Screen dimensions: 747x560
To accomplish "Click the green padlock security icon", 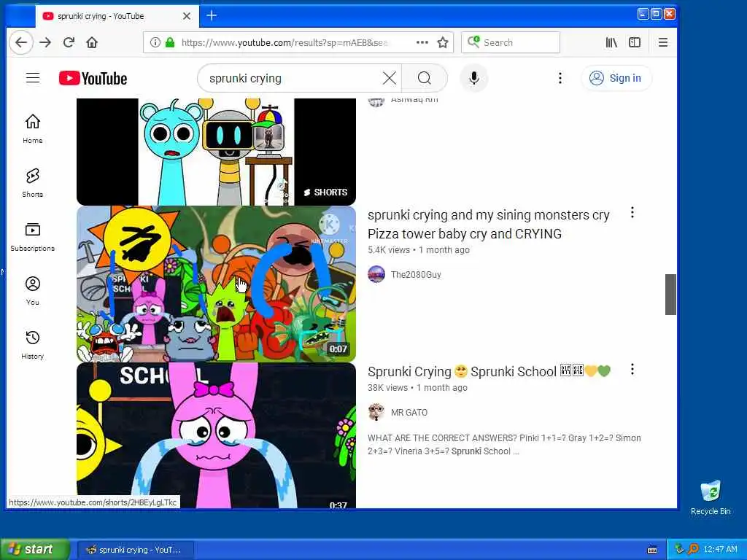I will pos(169,42).
